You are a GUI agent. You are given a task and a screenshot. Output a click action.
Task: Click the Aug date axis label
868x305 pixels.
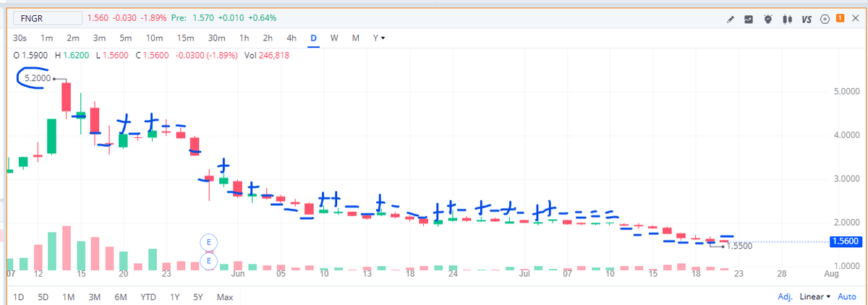(x=831, y=275)
